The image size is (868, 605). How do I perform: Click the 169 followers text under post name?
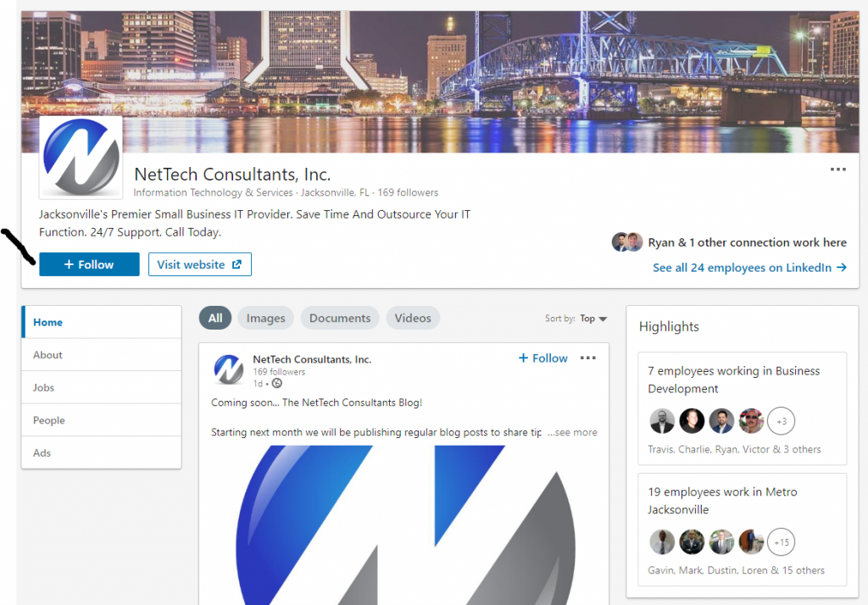click(279, 372)
